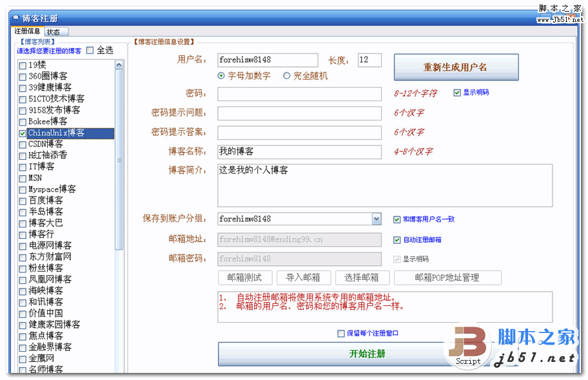Viewport: 588px width, 380px height.
Task: Click into the 密码 field
Action: coord(299,93)
